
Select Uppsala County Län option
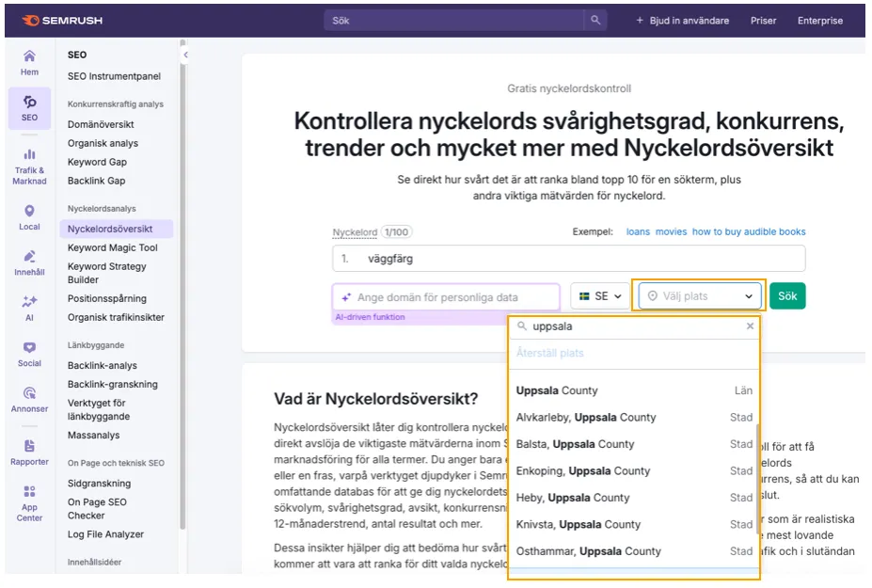point(634,390)
